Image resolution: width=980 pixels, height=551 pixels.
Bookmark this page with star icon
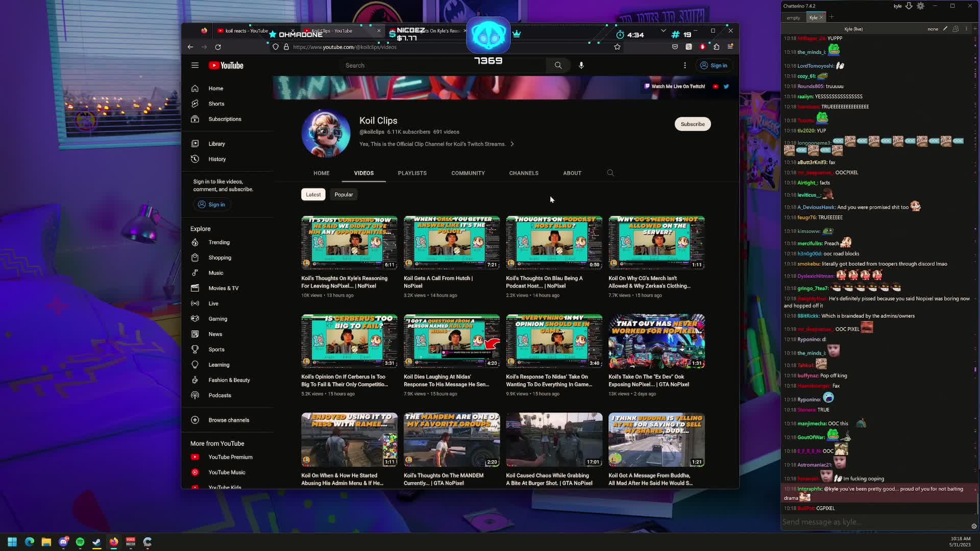tap(617, 47)
